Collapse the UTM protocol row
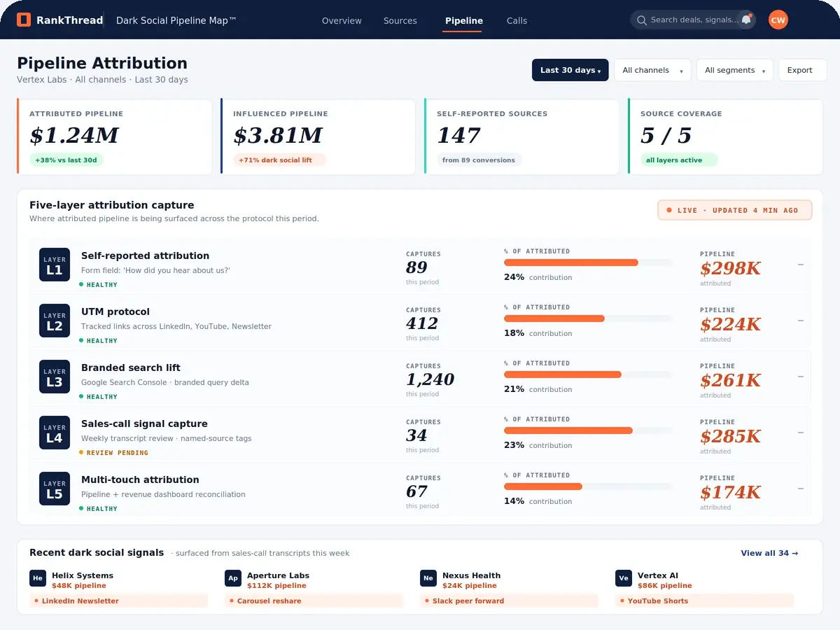This screenshot has height=630, width=840. click(801, 321)
